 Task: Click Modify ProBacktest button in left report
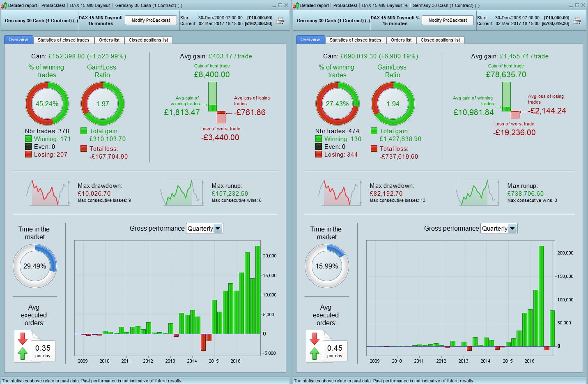(151, 20)
